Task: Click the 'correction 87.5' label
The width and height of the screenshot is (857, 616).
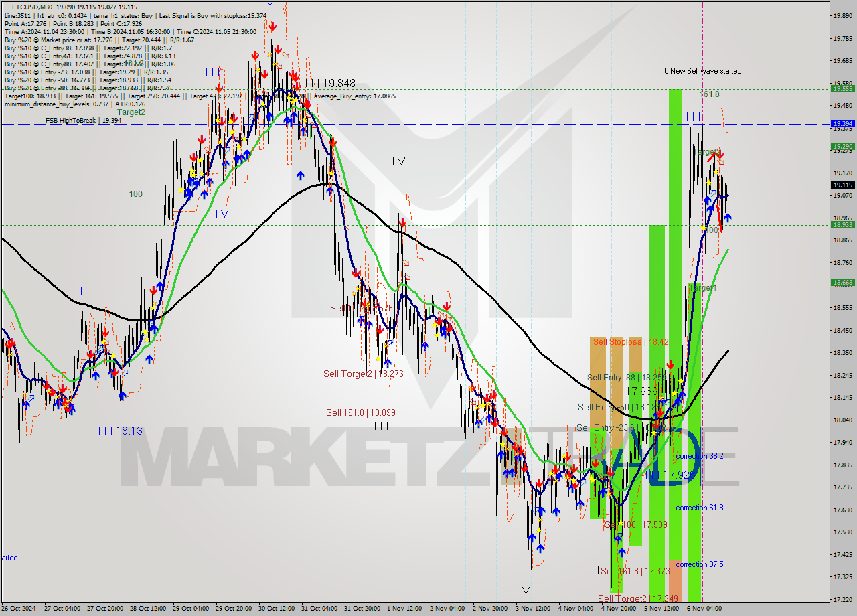Action: (x=700, y=564)
